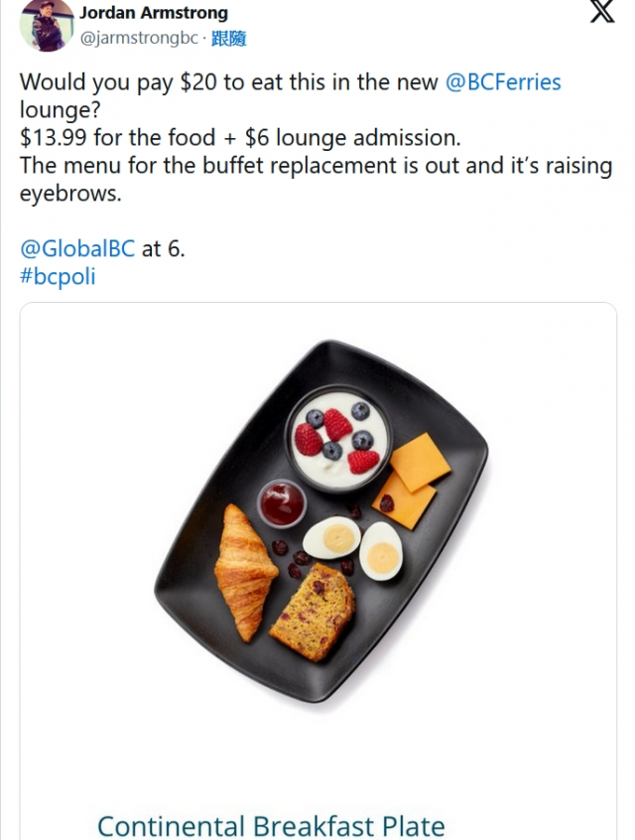Viewport: 635px width, 840px height.
Task: Click the yogurt bowl with berries
Action: (x=338, y=437)
